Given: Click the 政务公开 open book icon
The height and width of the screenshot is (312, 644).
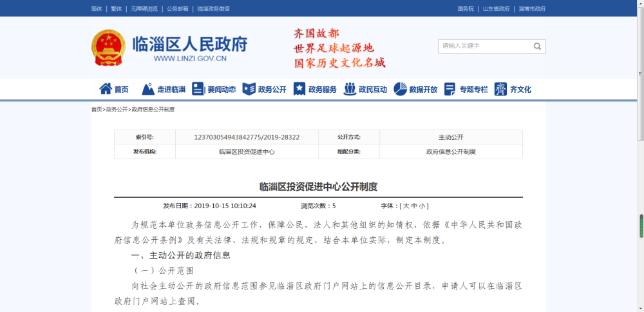Looking at the screenshot, I should (249, 89).
